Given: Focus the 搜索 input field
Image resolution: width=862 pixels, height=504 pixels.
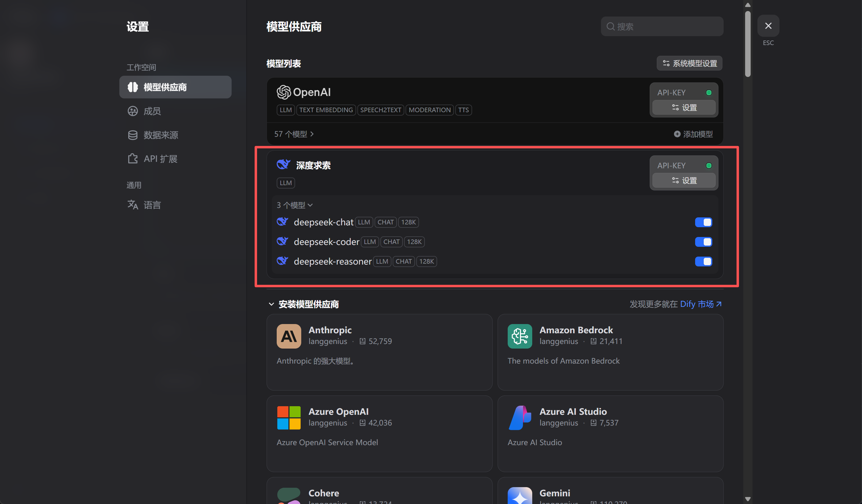Looking at the screenshot, I should tap(662, 26).
